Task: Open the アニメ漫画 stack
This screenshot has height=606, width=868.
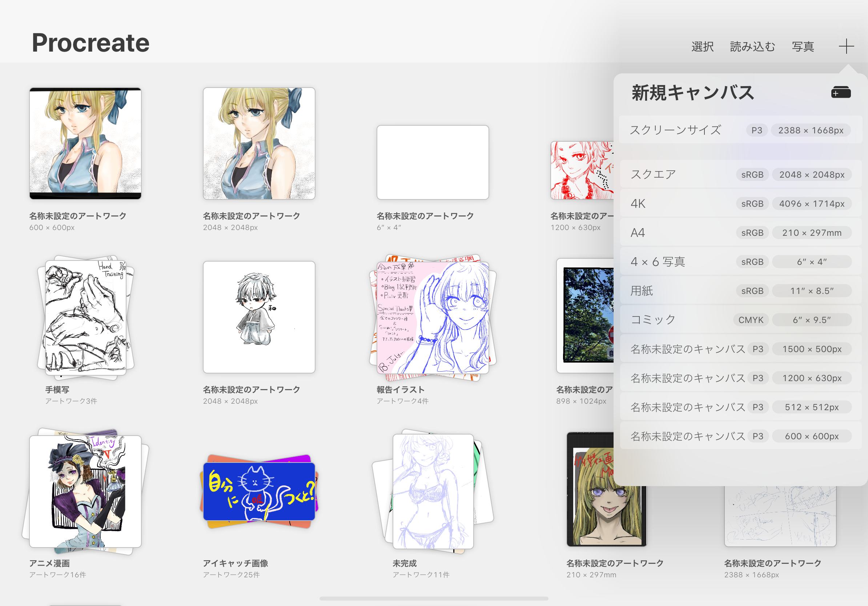Action: click(x=85, y=491)
